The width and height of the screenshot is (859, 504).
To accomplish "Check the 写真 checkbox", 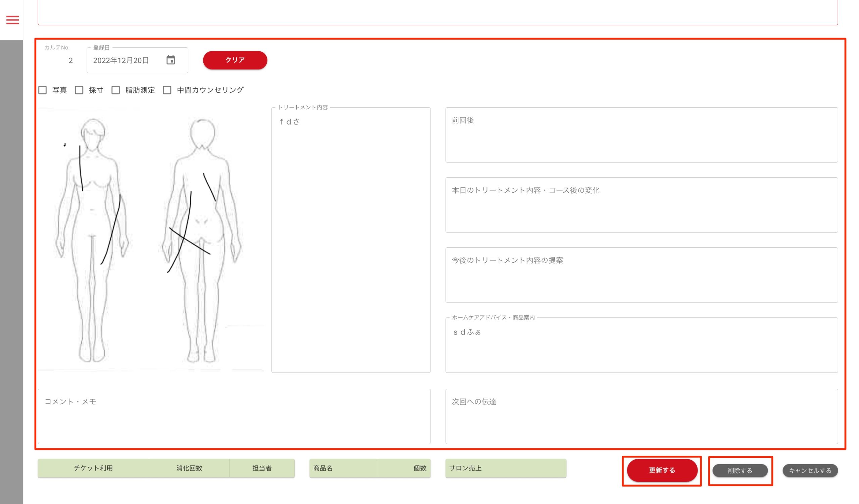I will click(x=43, y=90).
